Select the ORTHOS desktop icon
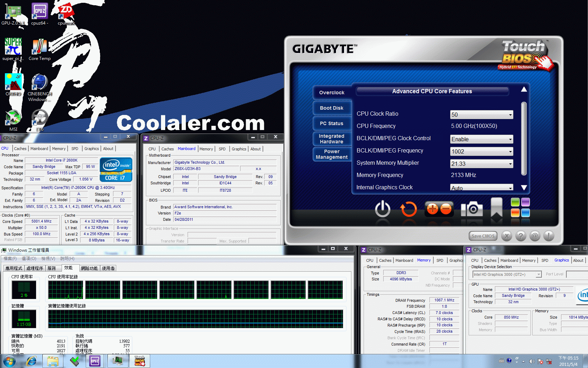 (x=13, y=85)
